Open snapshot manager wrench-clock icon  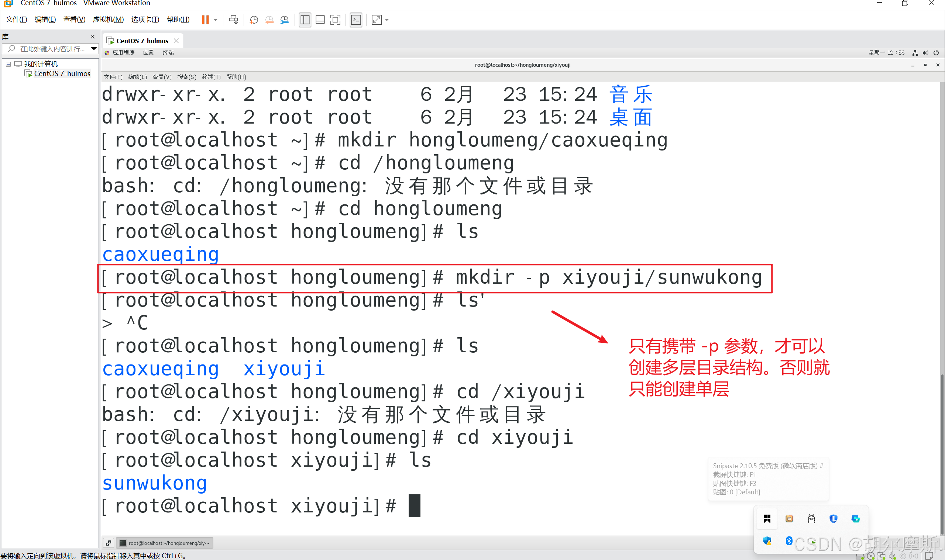click(x=284, y=20)
